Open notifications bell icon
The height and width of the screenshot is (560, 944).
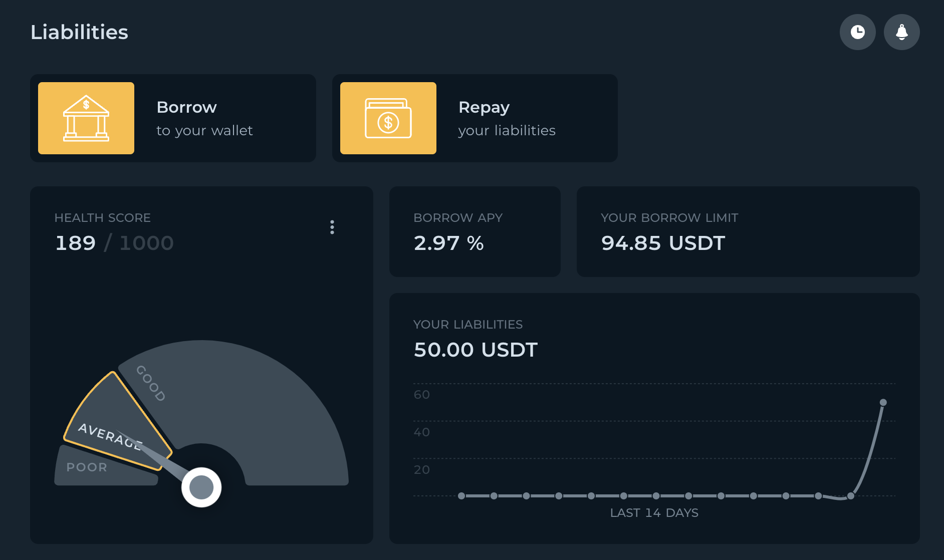(901, 32)
